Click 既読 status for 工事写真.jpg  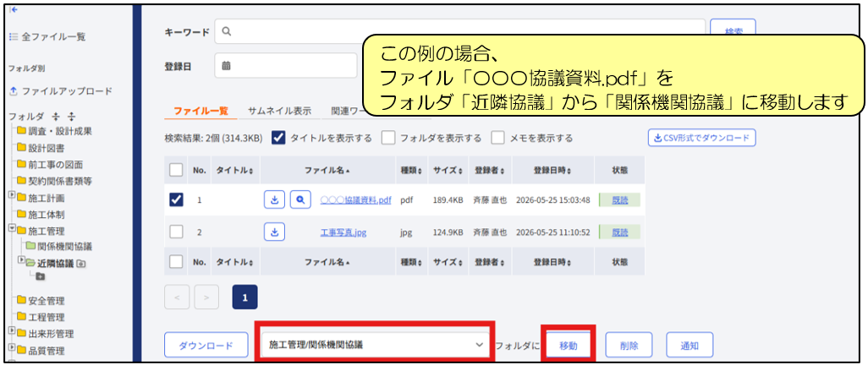click(619, 233)
